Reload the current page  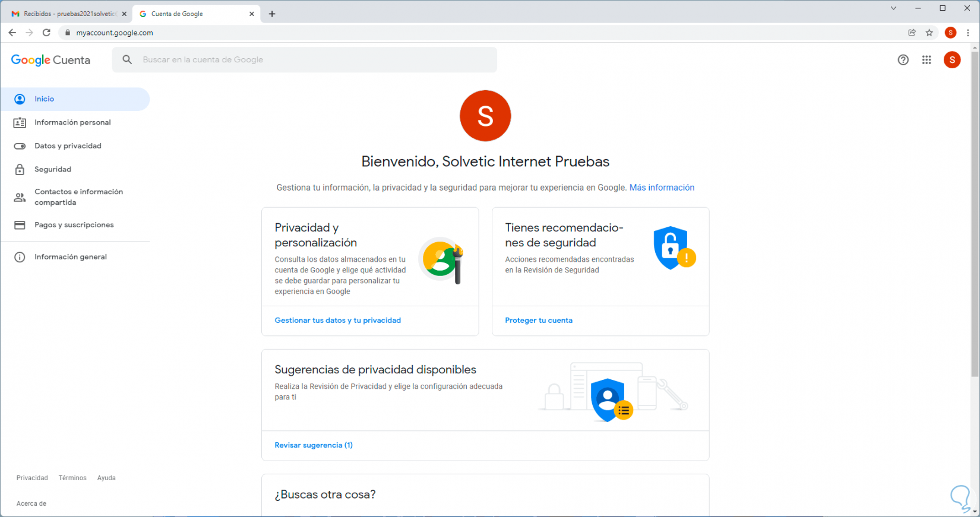(46, 33)
